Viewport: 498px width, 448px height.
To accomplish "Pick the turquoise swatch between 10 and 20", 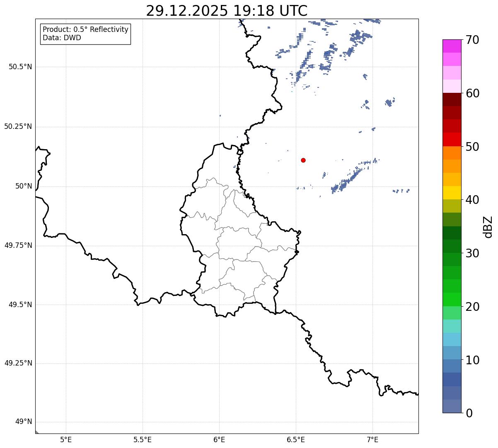I will [452, 326].
